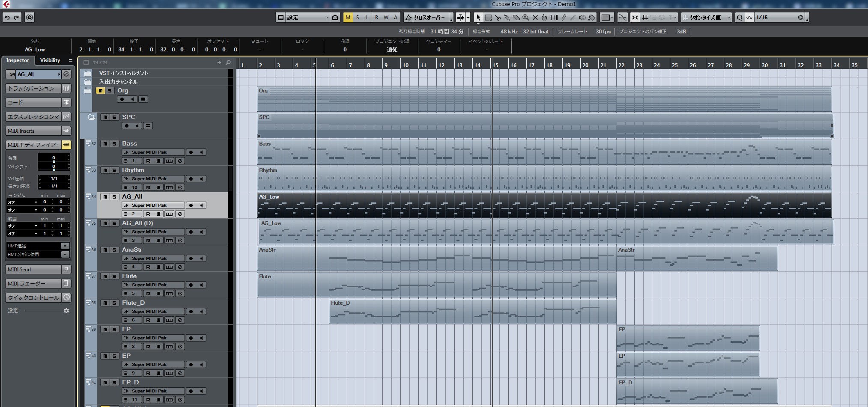Click the Flute_D MIDI part in arrangement

point(473,312)
